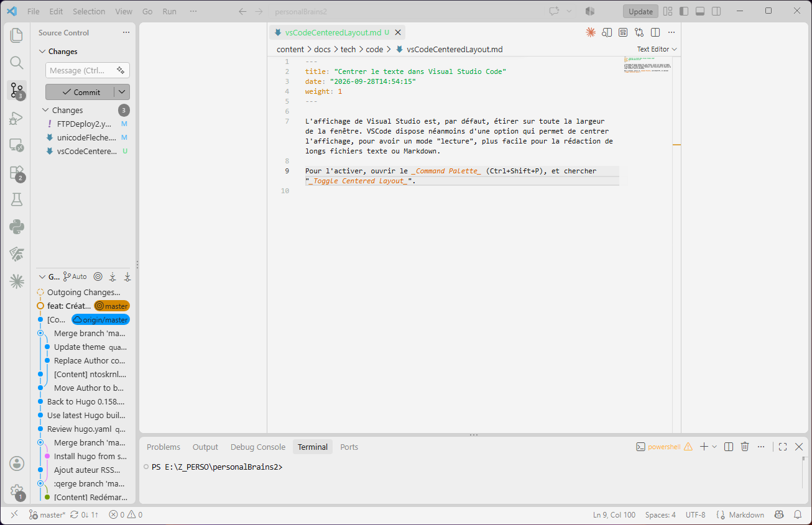Open the Search view in activity bar

tap(17, 62)
